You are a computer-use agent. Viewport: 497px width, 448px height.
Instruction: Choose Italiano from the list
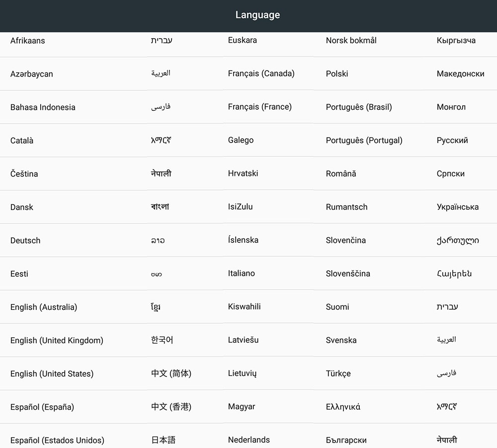click(x=241, y=273)
